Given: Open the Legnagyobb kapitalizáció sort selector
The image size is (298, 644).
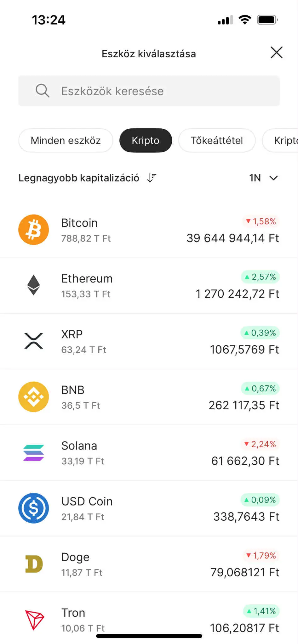Looking at the screenshot, I should click(x=79, y=178).
